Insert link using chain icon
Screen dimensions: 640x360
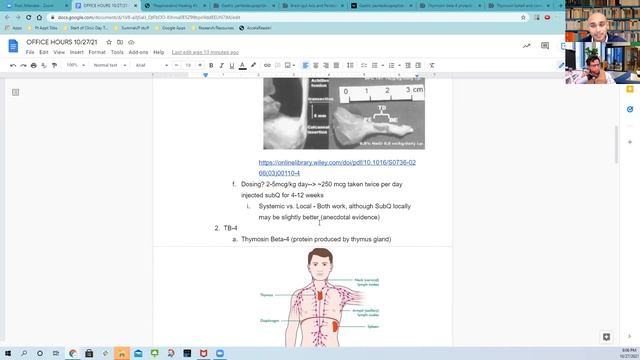point(267,65)
